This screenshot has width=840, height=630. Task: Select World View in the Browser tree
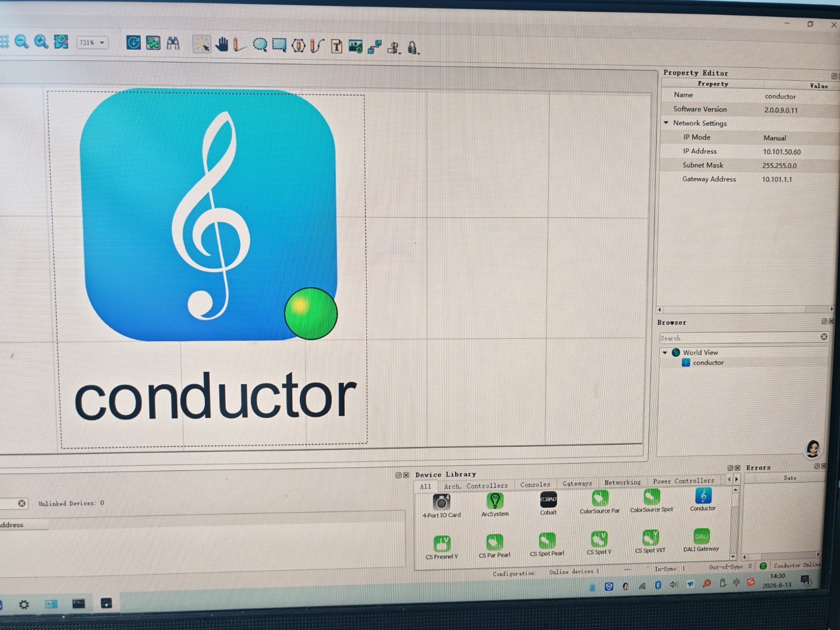pyautogui.click(x=700, y=353)
